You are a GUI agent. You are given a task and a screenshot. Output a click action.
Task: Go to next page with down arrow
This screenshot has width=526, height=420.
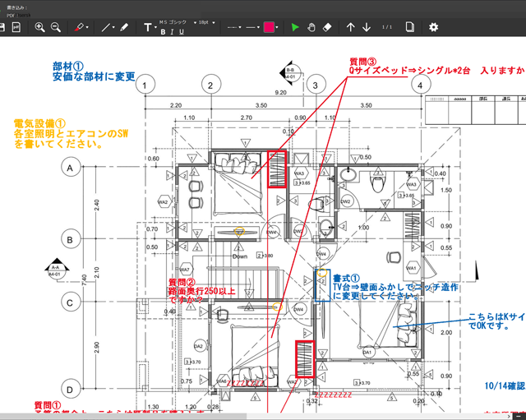(367, 27)
